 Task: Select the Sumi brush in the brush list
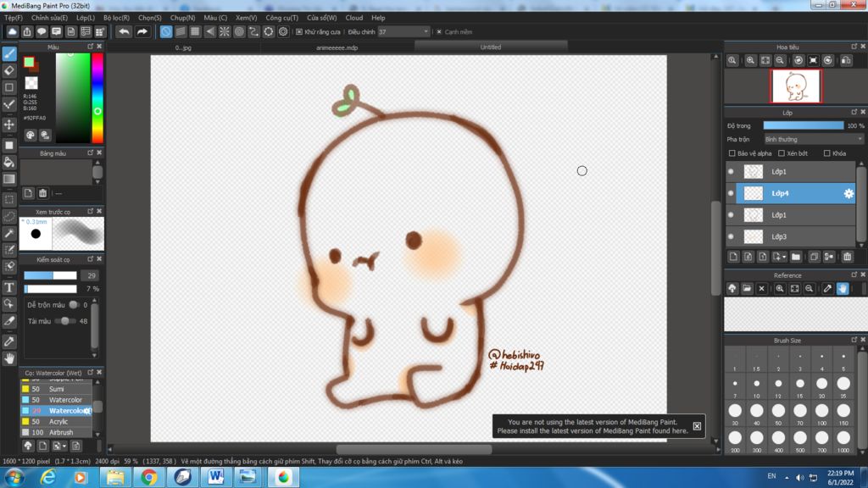[56, 389]
